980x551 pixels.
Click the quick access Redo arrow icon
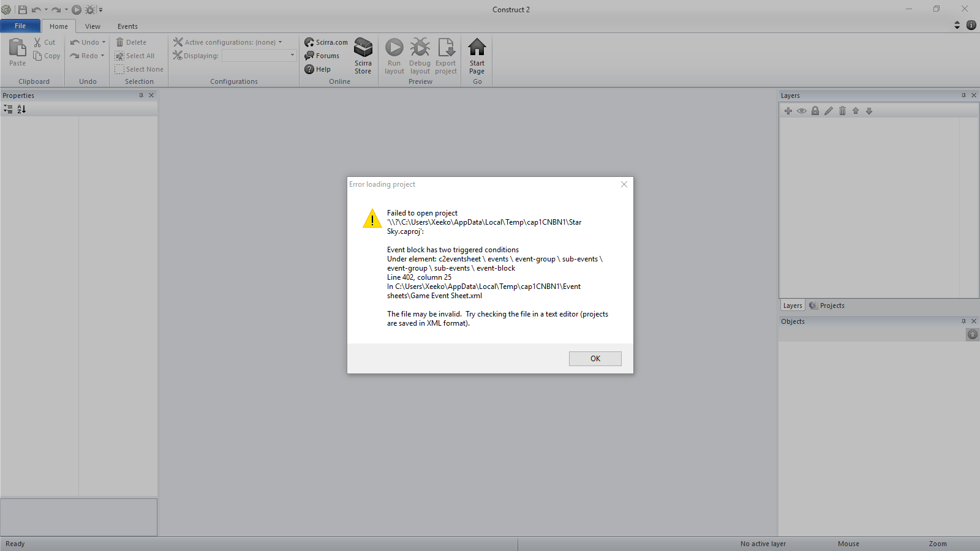56,10
